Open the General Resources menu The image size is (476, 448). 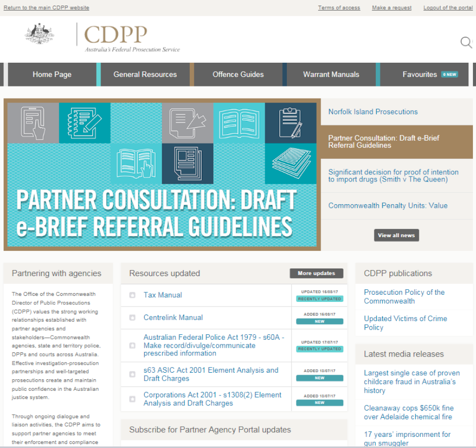(x=145, y=74)
